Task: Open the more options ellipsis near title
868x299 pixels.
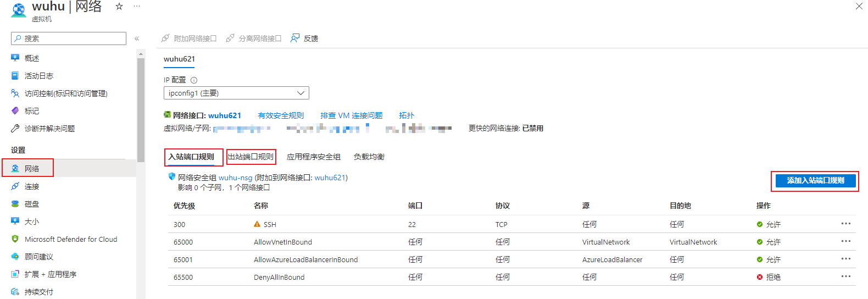Action: tap(137, 7)
